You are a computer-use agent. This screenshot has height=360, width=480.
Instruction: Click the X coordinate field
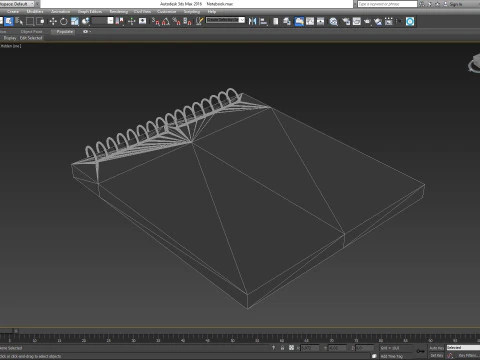coord(310,348)
